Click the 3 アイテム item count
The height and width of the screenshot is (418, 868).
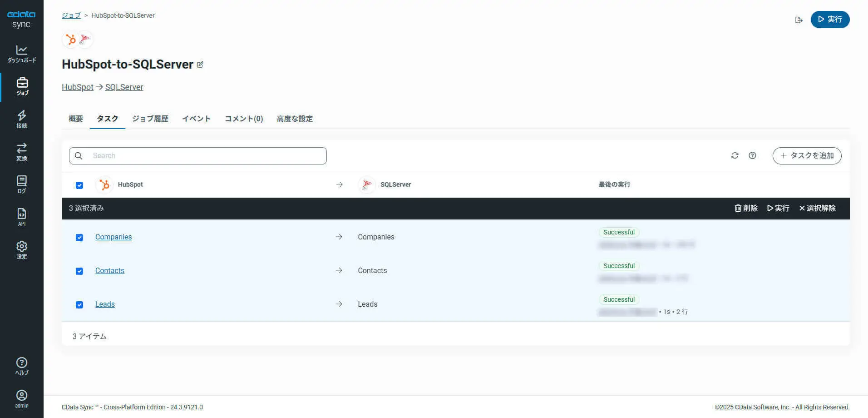pos(89,336)
